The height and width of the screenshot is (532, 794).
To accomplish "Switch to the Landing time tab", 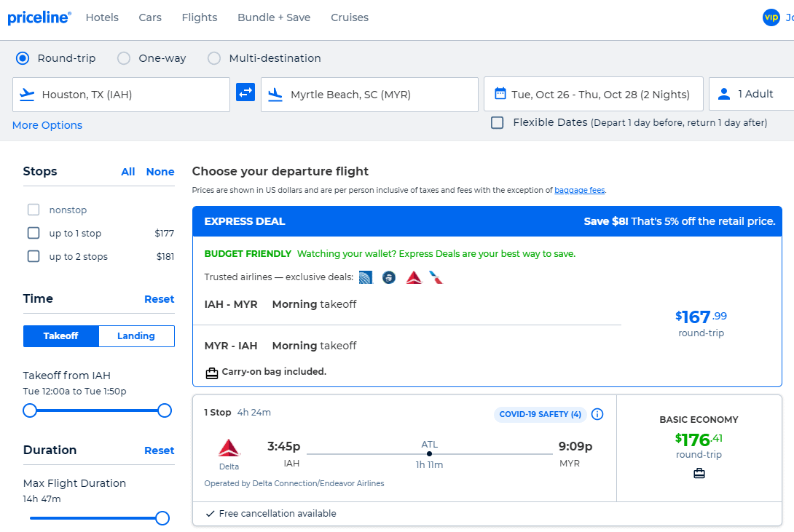I will click(135, 336).
